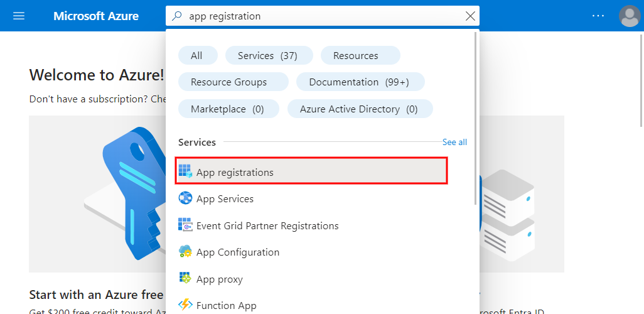This screenshot has width=644, height=314.
Task: Open App registrations service result
Action: point(311,171)
